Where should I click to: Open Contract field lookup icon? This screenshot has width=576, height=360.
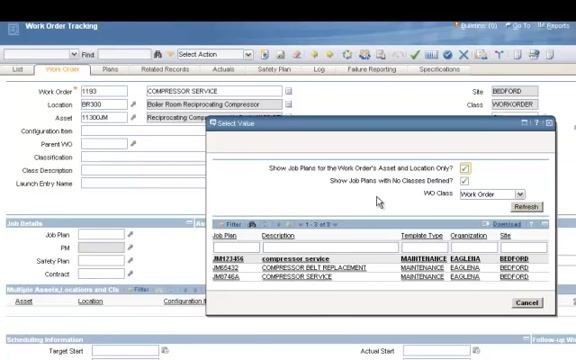(130, 274)
